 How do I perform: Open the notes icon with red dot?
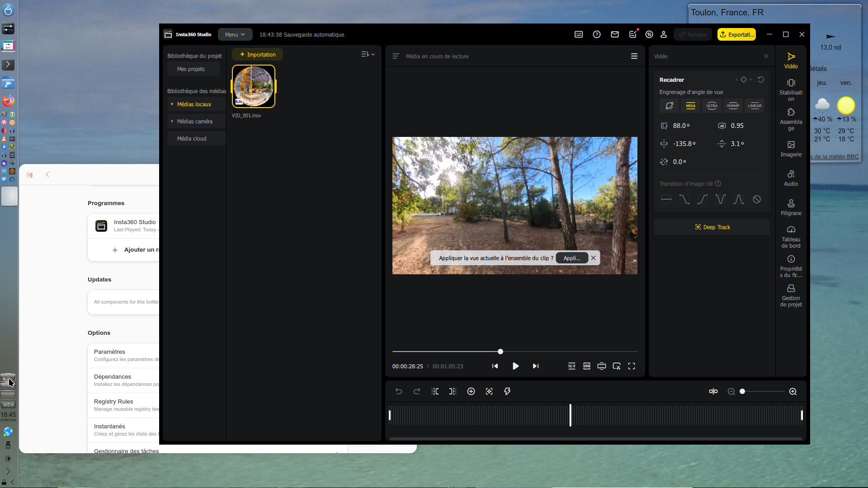click(633, 34)
